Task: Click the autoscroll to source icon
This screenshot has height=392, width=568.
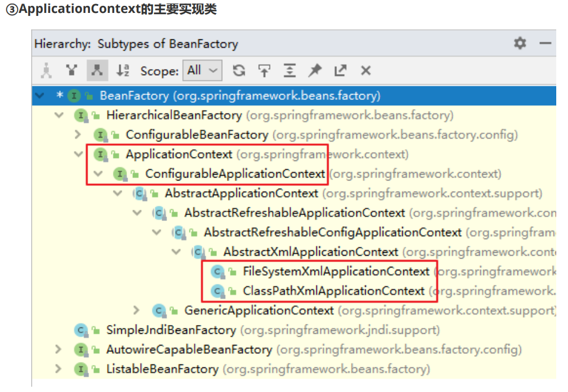Action: [264, 70]
